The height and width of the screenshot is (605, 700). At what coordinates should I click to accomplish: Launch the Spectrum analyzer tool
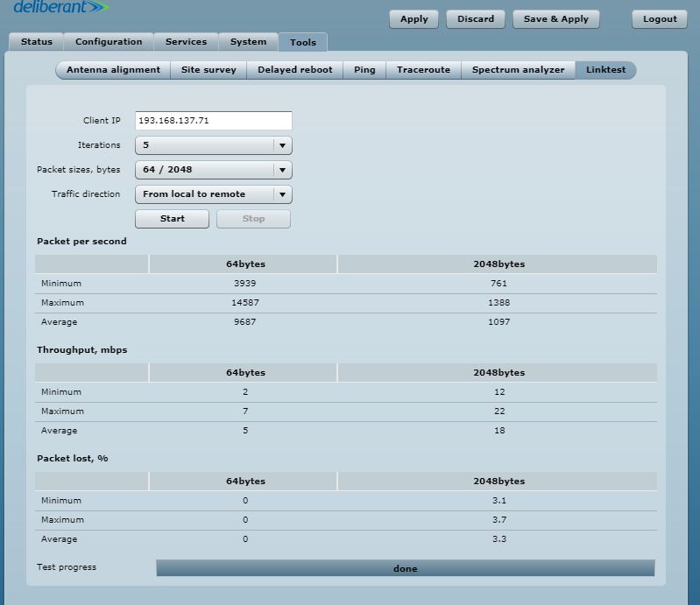click(518, 70)
